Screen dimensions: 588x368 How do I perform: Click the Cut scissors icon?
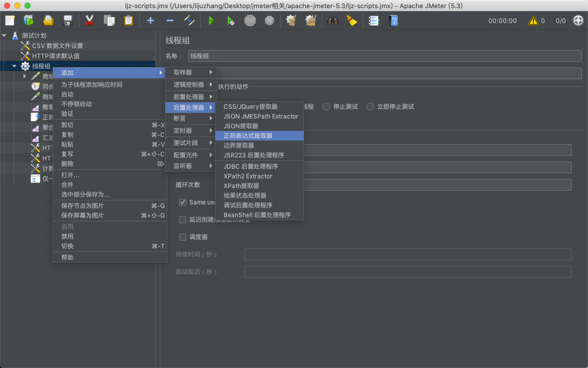pos(89,20)
